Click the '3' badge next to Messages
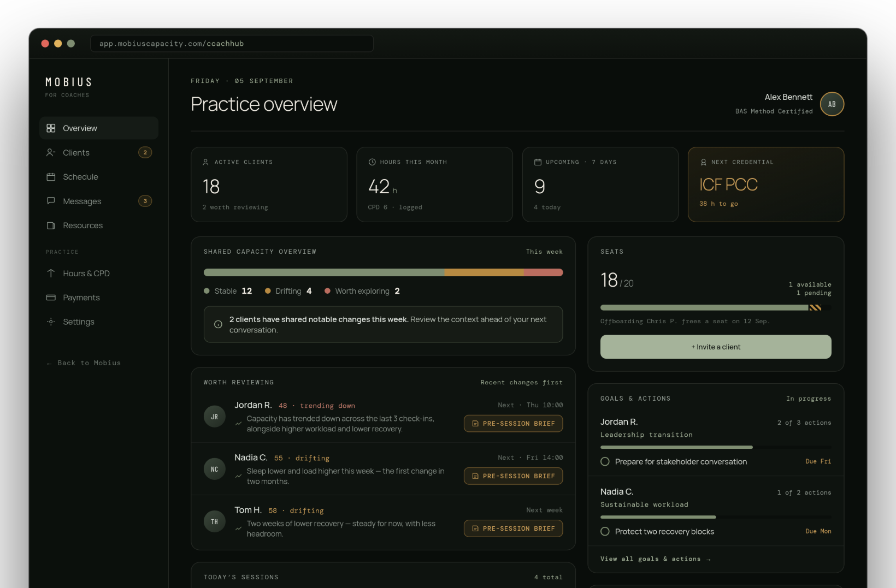The height and width of the screenshot is (588, 896). 145,201
